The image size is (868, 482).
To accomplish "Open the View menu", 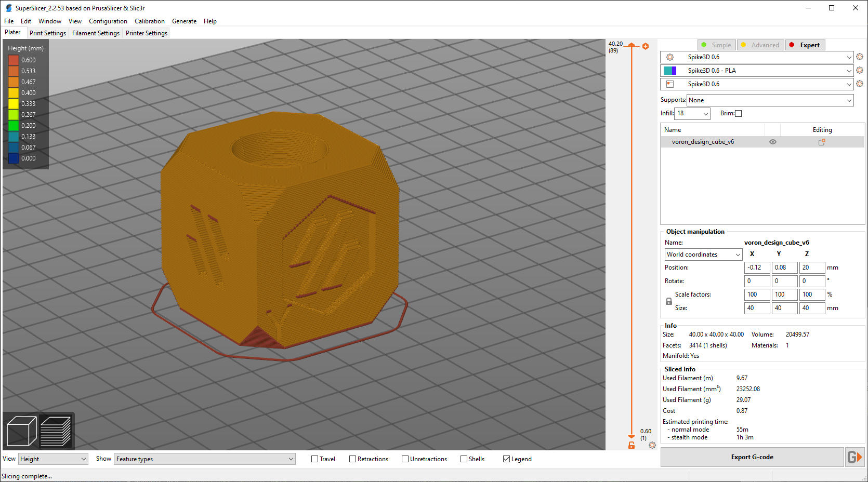I will click(75, 21).
